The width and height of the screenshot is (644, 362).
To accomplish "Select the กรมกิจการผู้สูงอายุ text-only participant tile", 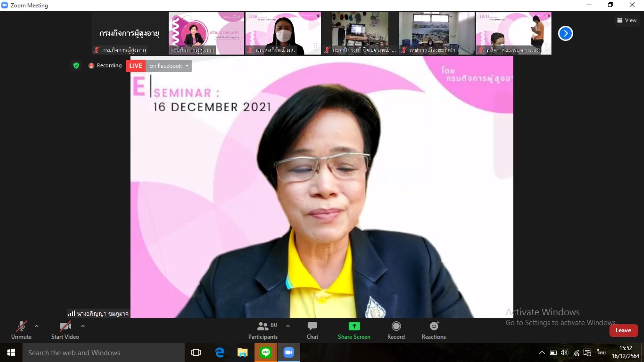I will click(x=129, y=33).
